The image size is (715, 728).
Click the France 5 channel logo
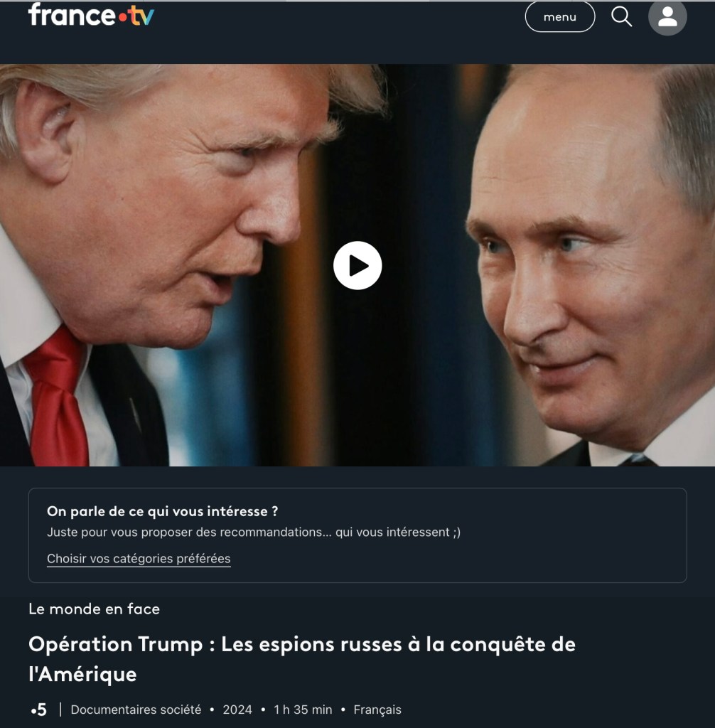[39, 710]
